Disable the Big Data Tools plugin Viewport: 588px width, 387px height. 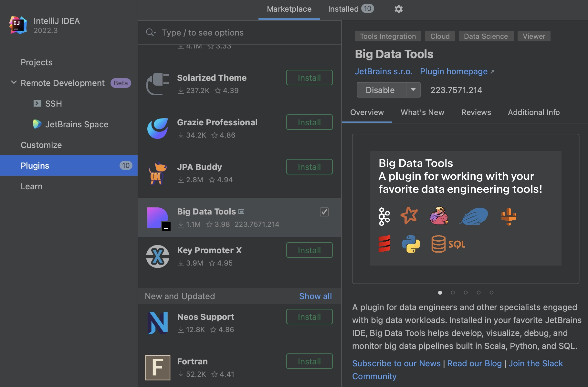click(381, 90)
